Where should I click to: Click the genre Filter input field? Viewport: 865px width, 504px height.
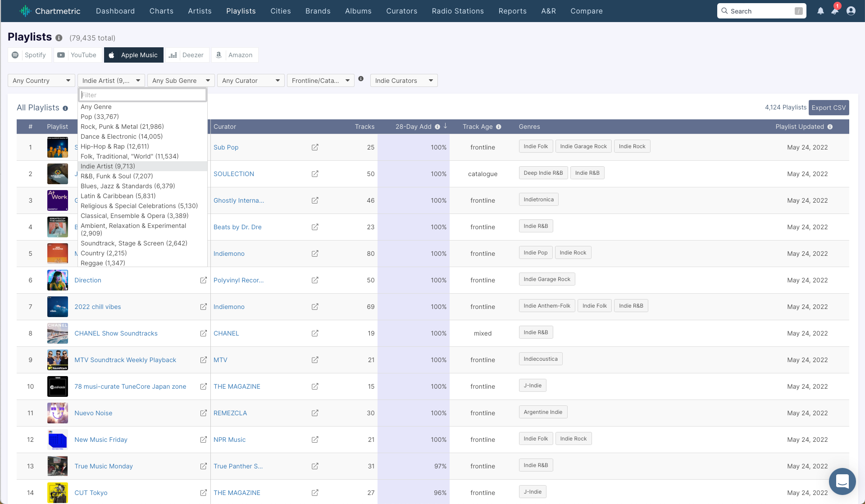142,95
